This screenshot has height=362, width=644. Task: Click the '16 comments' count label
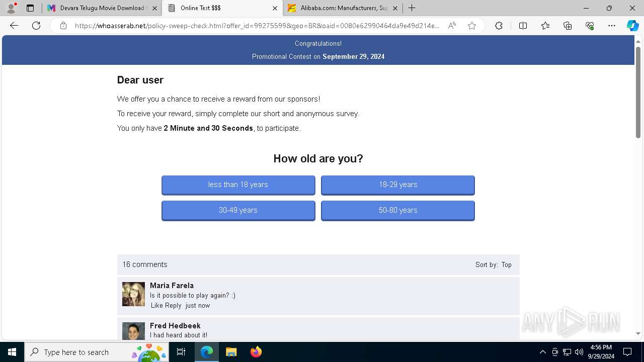[145, 264]
